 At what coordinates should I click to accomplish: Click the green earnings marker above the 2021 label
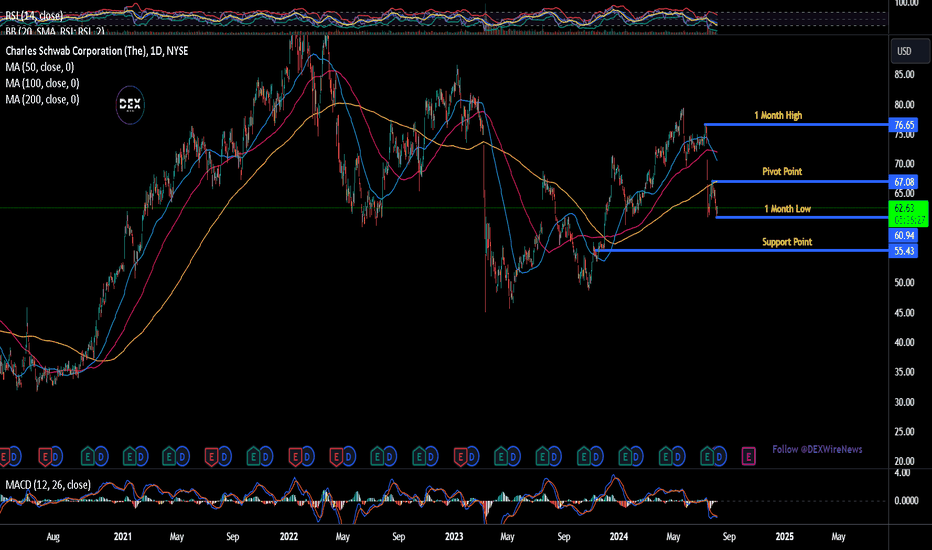[129, 457]
